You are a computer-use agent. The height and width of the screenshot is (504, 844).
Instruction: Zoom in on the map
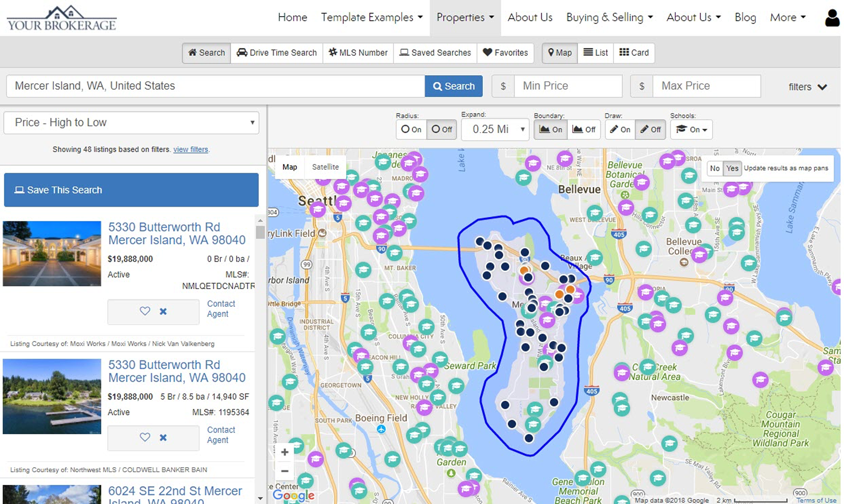(285, 452)
